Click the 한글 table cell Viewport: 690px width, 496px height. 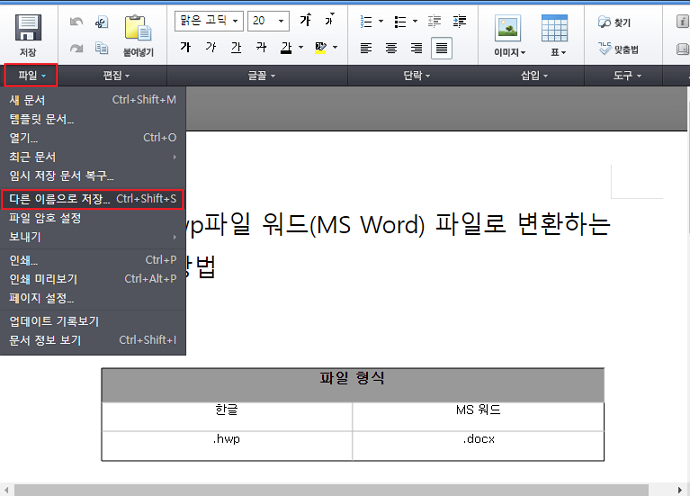coord(227,416)
